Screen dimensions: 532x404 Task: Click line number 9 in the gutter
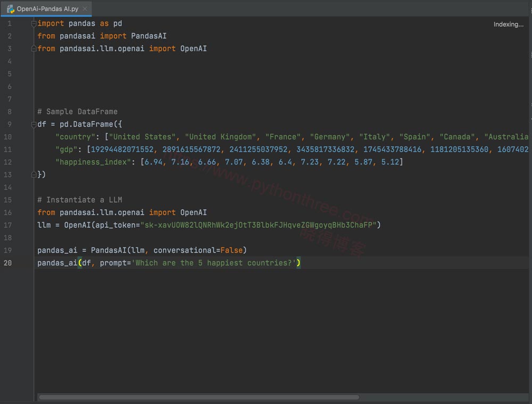(10, 124)
